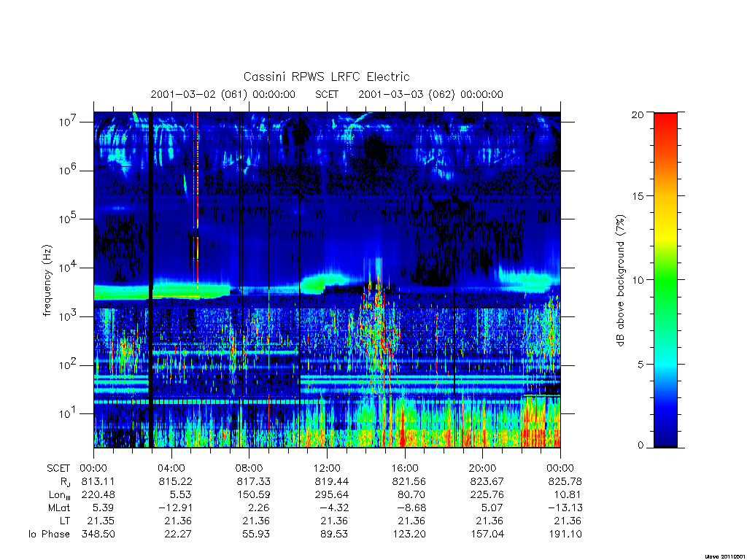Click the 'SCET' label between the dates

(x=327, y=94)
